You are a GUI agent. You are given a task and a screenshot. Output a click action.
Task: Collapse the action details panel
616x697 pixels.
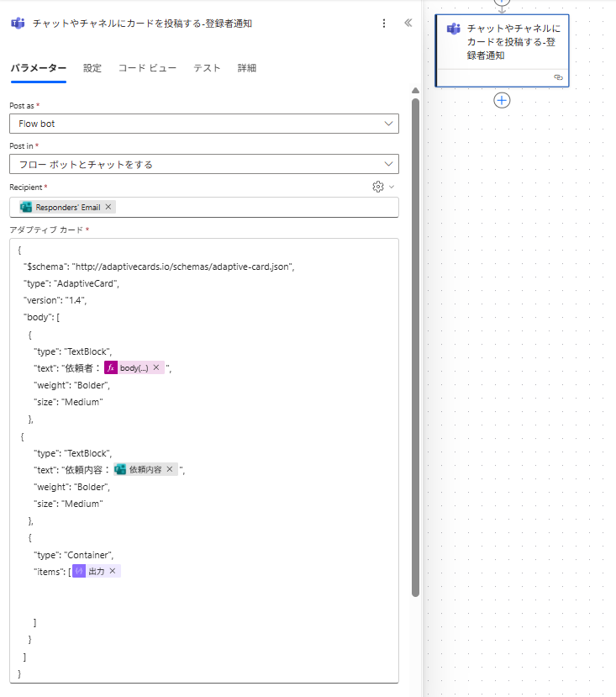[x=408, y=24]
